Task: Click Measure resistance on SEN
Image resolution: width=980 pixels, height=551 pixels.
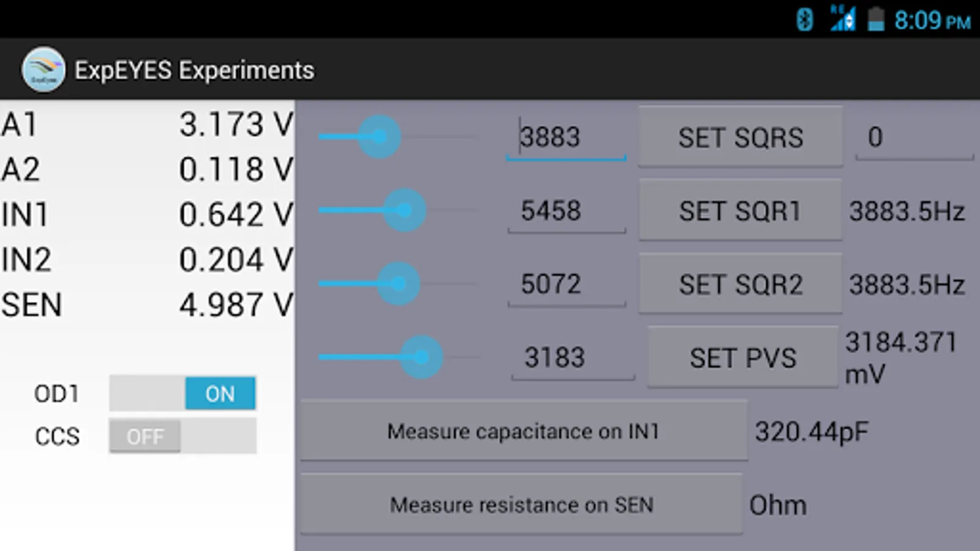Action: (x=521, y=504)
